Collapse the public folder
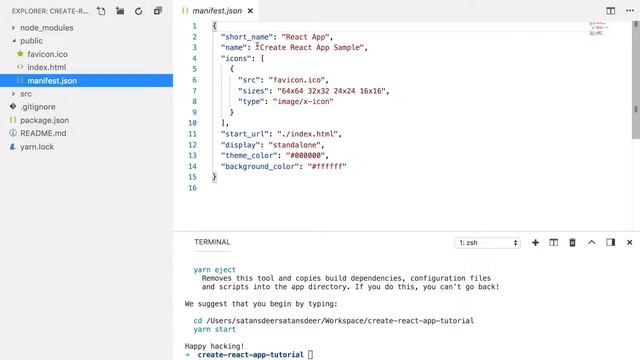Screen dimensions: 640x360 (x=31, y=41)
